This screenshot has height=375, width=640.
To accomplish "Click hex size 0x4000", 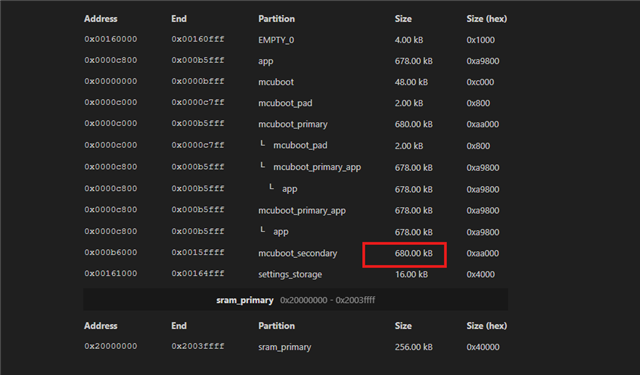I will pos(480,275).
